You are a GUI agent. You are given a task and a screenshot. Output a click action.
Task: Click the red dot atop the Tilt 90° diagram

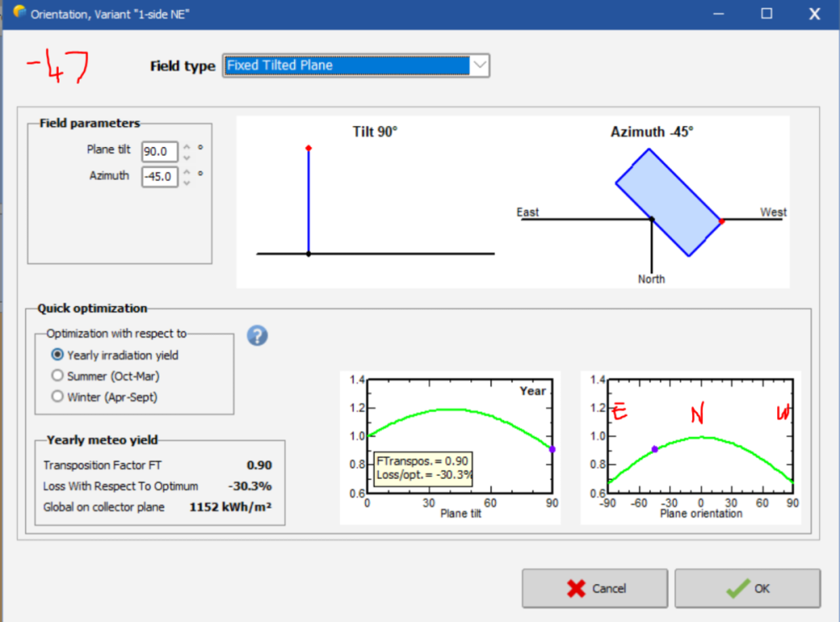click(308, 148)
